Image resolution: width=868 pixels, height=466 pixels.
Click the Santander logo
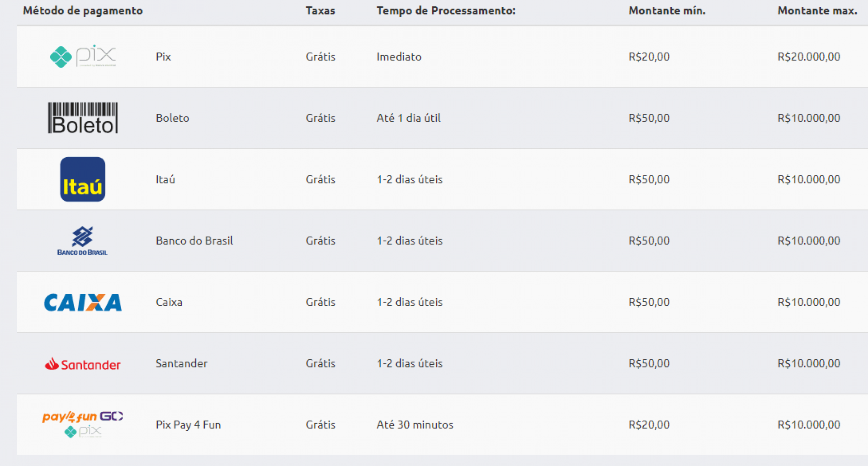tap(83, 364)
